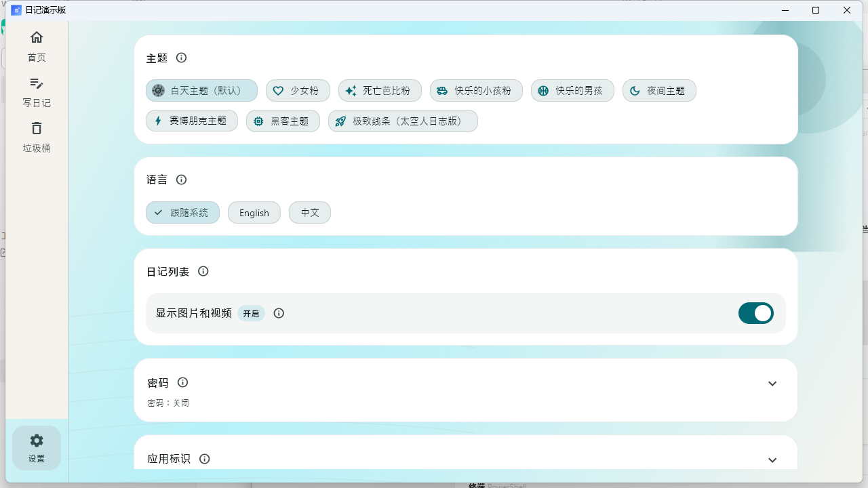
Task: Select the 黑客主题 theme
Action: (x=283, y=121)
